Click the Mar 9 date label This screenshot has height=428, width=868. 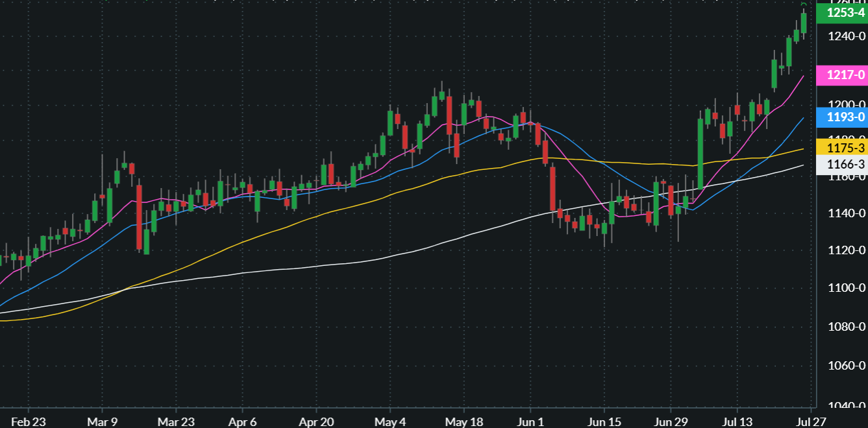tap(103, 421)
